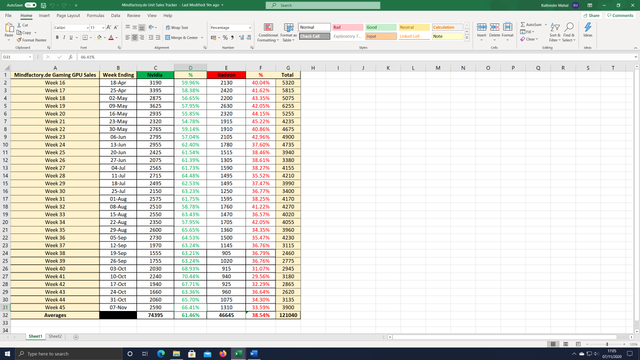The height and width of the screenshot is (360, 640).
Task: Click the Increase Indent icon
Action: click(x=158, y=38)
